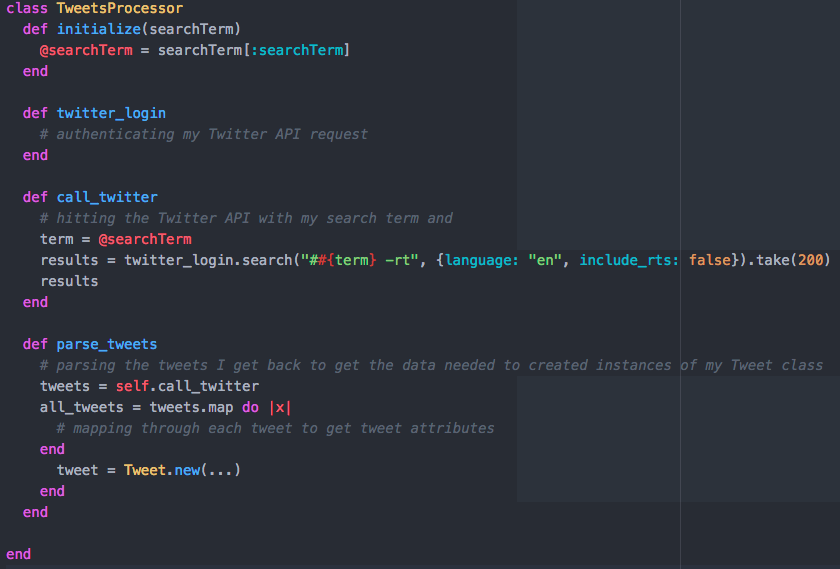Viewport: 840px width, 569px height.
Task: Click the 'all_tweets' variable name
Action: [x=81, y=407]
